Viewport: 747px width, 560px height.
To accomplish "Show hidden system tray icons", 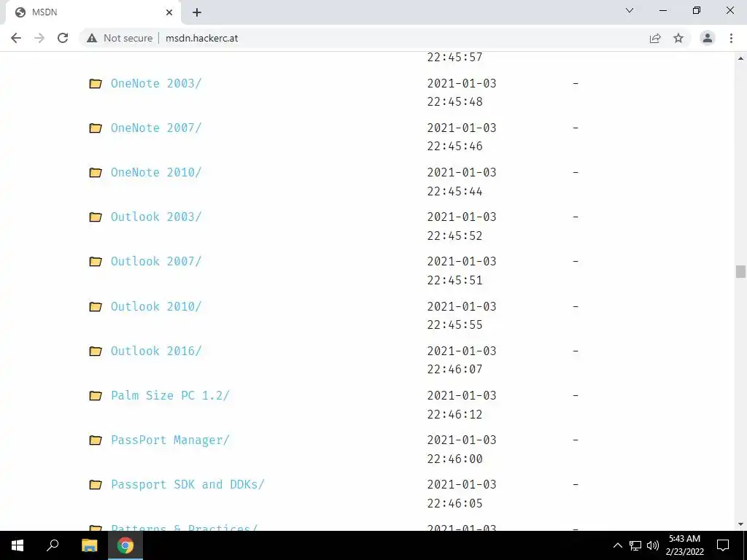I will (x=617, y=545).
